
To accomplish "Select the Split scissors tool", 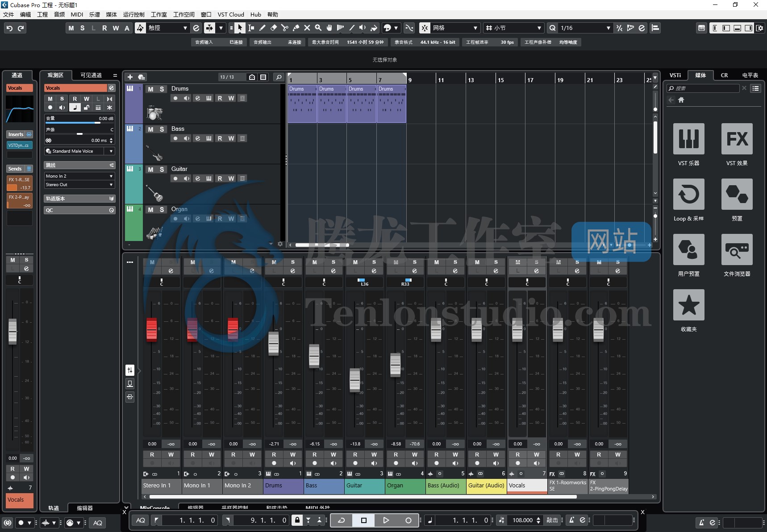I will click(x=284, y=28).
